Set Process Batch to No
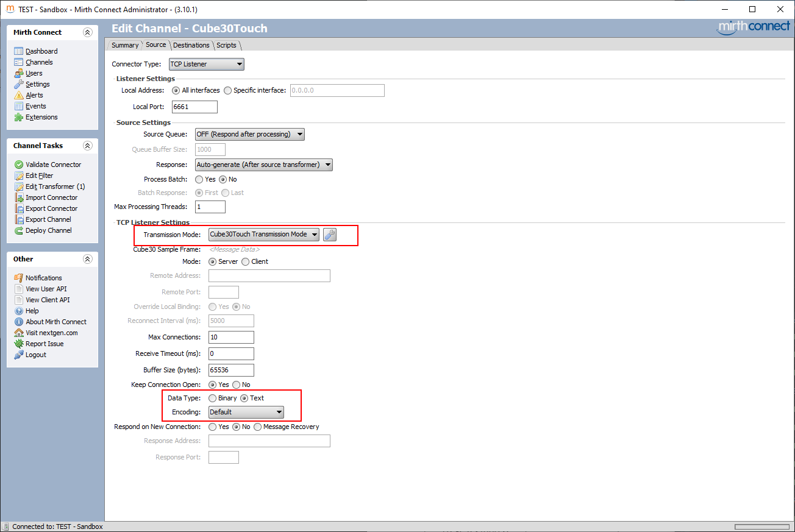The width and height of the screenshot is (795, 532). pos(223,179)
